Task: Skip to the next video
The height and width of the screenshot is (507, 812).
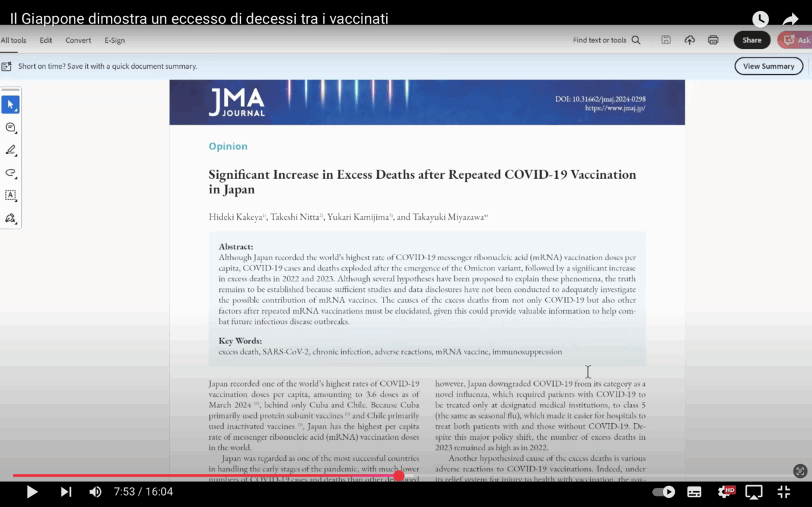Action: click(66, 492)
